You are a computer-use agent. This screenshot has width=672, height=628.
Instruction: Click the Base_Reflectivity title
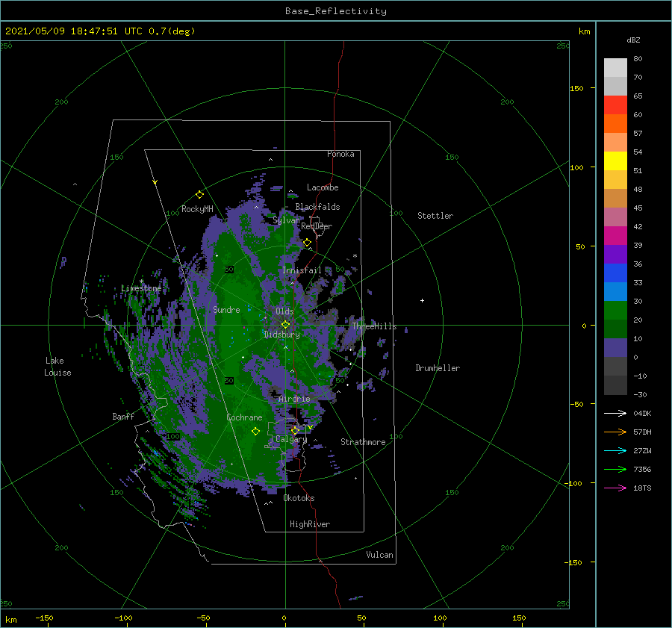(336, 11)
